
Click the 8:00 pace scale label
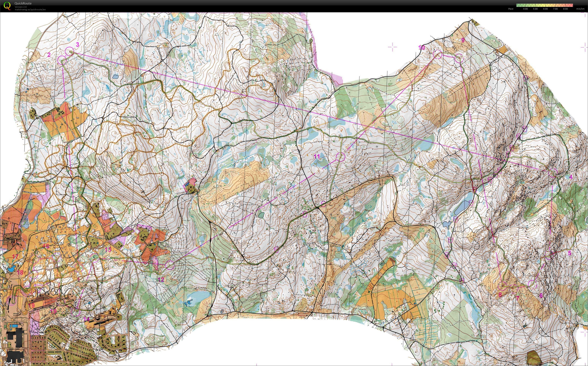click(x=565, y=9)
